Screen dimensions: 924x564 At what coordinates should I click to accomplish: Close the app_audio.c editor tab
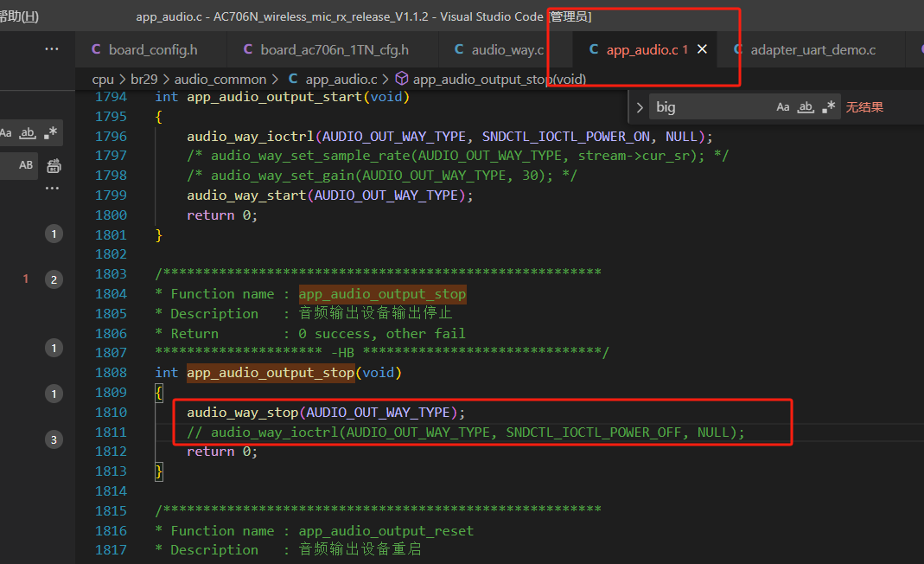(x=702, y=49)
